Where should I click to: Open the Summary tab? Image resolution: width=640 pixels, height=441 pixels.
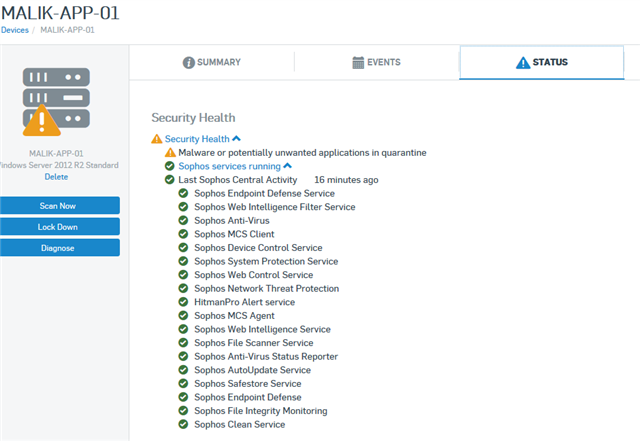pos(211,62)
